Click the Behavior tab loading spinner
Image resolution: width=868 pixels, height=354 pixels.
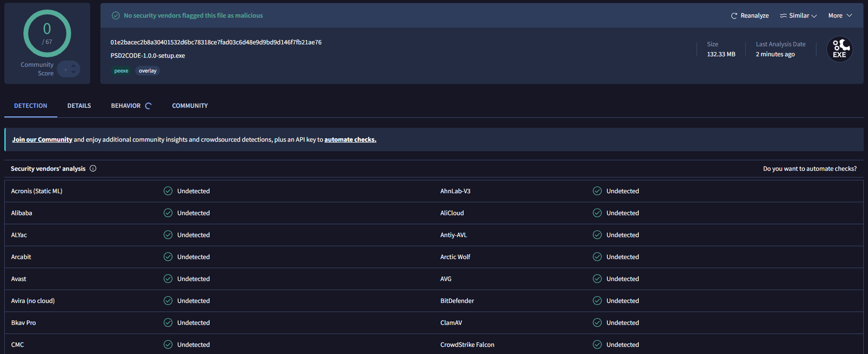tap(148, 106)
